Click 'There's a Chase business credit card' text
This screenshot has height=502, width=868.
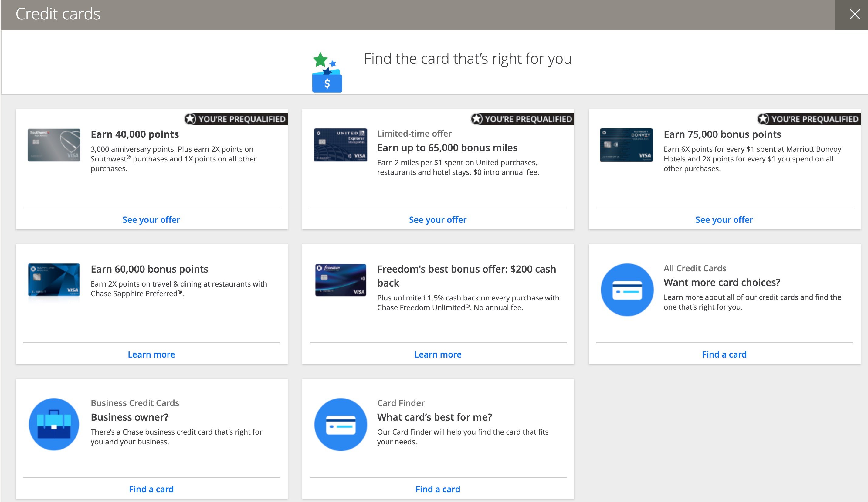(x=176, y=437)
